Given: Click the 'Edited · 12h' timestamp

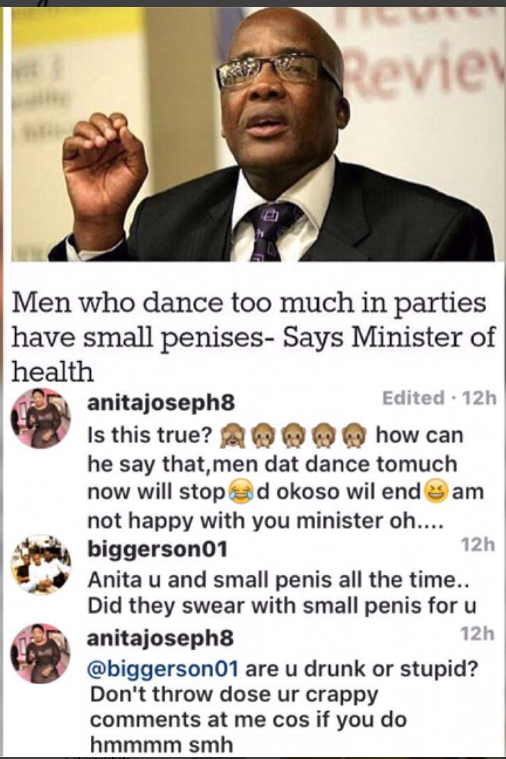Looking at the screenshot, I should (439, 398).
